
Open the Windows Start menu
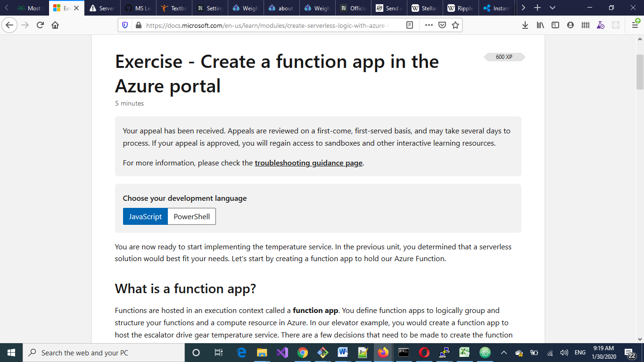[x=11, y=353]
